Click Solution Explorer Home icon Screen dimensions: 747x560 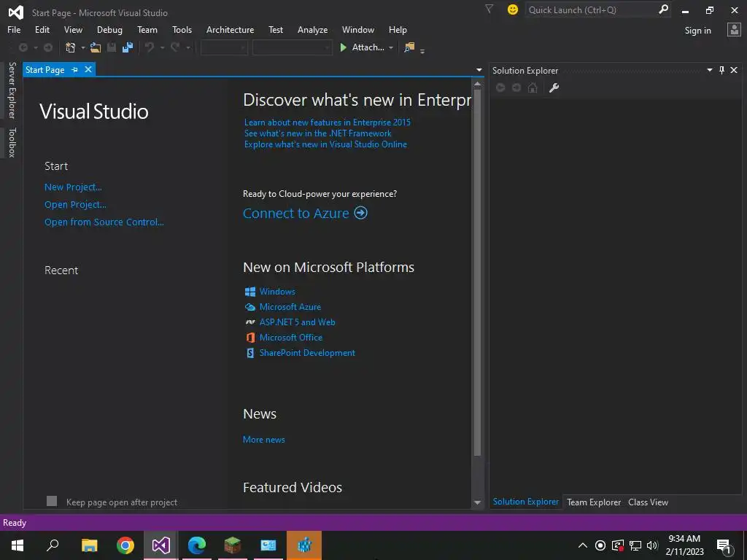[533, 87]
